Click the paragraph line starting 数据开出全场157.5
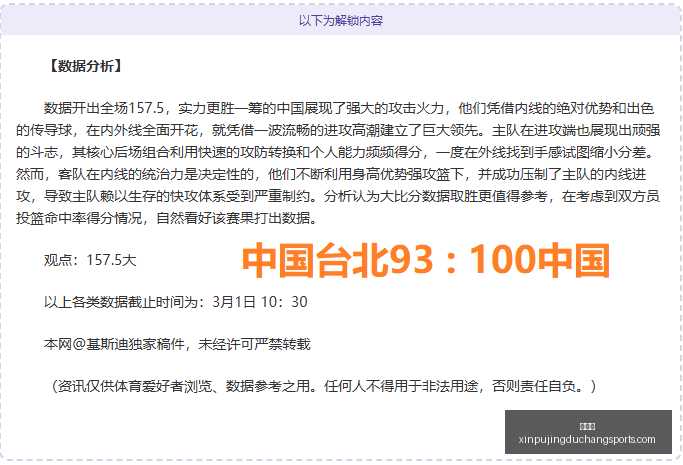 349,108
